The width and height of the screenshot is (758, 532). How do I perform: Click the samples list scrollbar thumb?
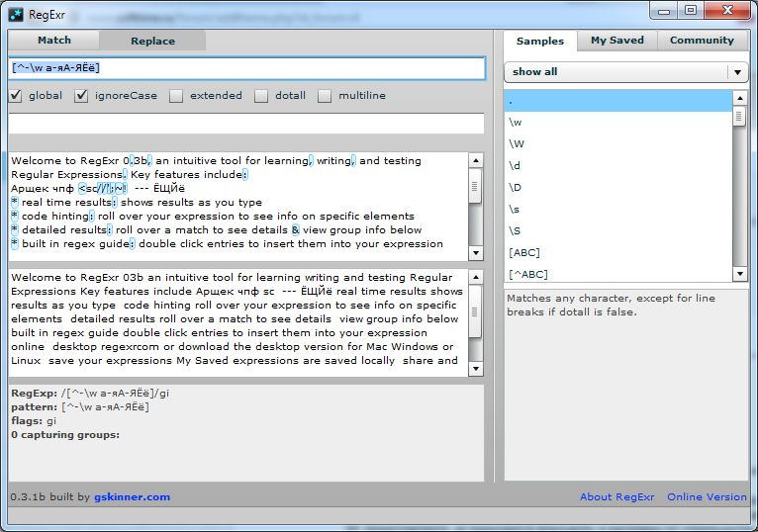pyautogui.click(x=739, y=117)
